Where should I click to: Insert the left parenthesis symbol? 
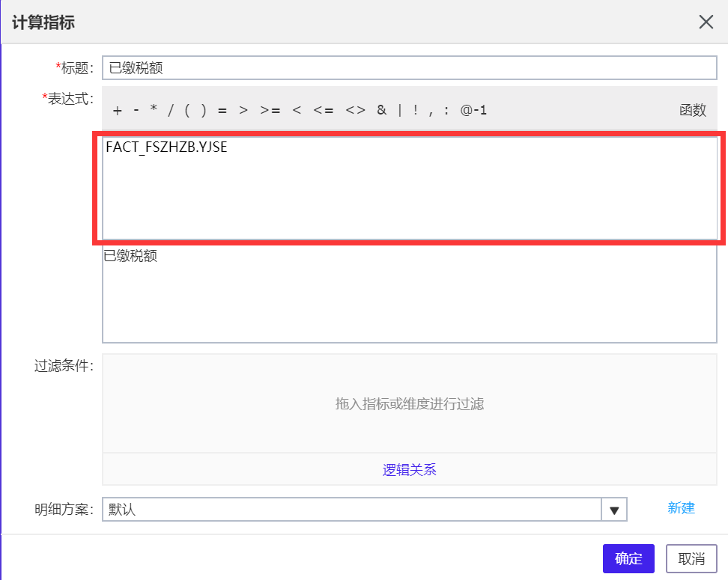point(187,111)
